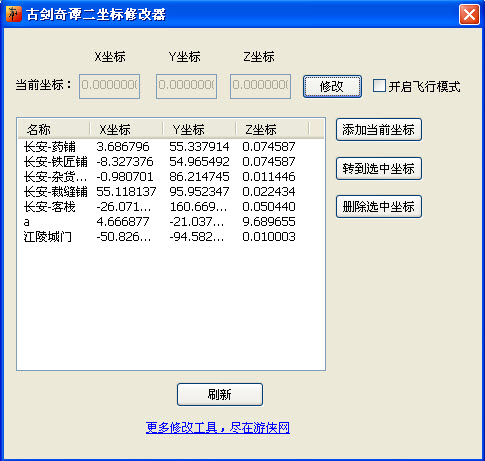Click X value 55.118137

[x=126, y=192]
